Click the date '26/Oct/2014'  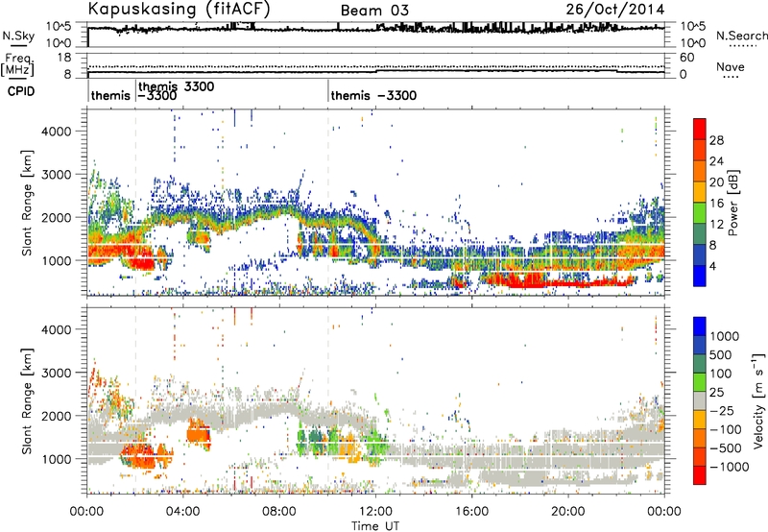tap(615, 10)
